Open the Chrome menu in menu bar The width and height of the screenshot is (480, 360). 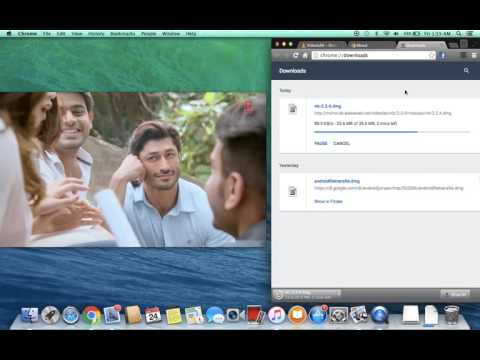[x=27, y=34]
